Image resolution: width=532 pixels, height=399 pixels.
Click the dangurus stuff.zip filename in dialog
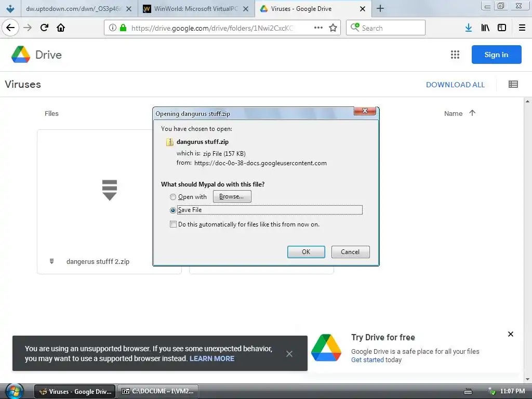[203, 142]
